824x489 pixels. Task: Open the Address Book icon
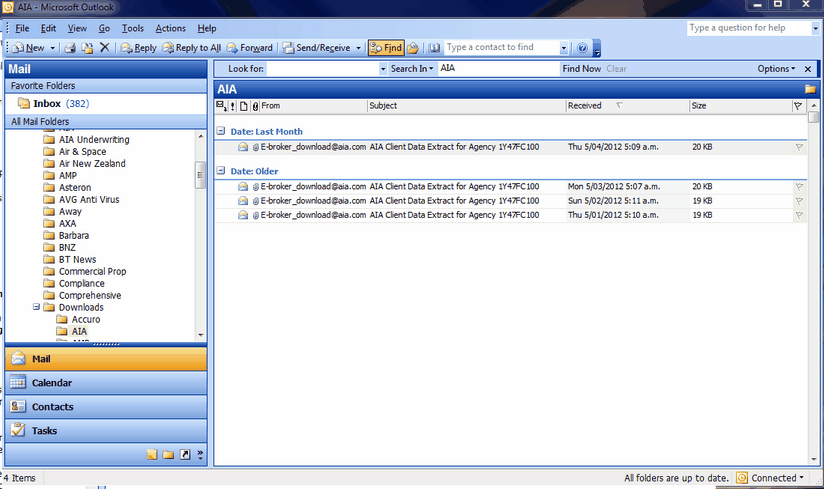[434, 48]
